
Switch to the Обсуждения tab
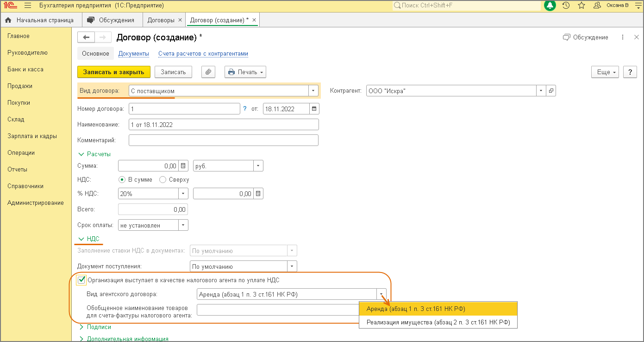click(x=112, y=20)
